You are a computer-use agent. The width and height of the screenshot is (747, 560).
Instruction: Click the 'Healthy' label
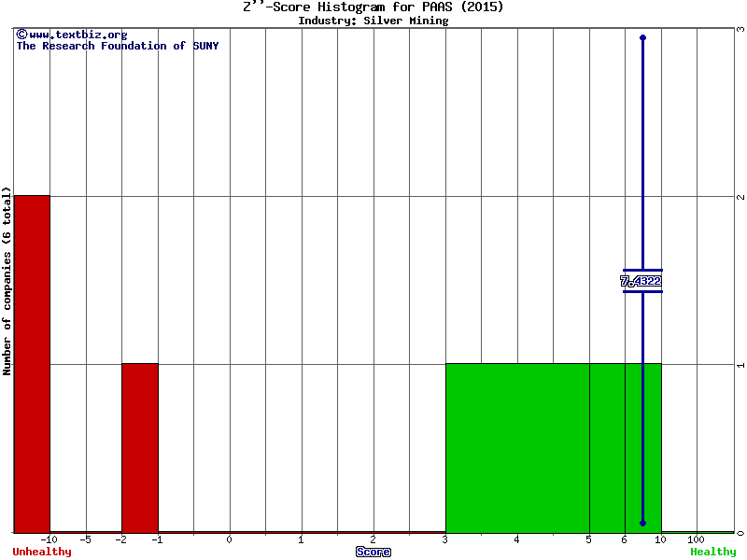(713, 552)
